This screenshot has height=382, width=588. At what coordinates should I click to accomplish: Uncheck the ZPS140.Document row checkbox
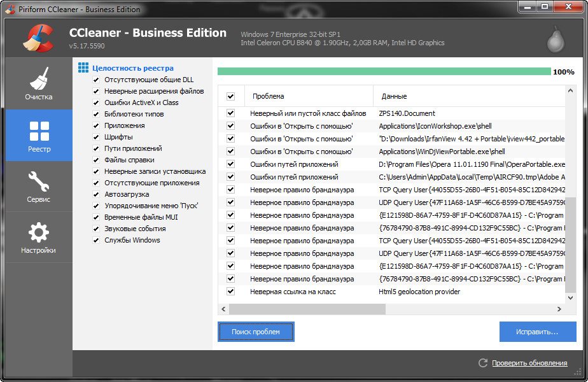(x=230, y=113)
